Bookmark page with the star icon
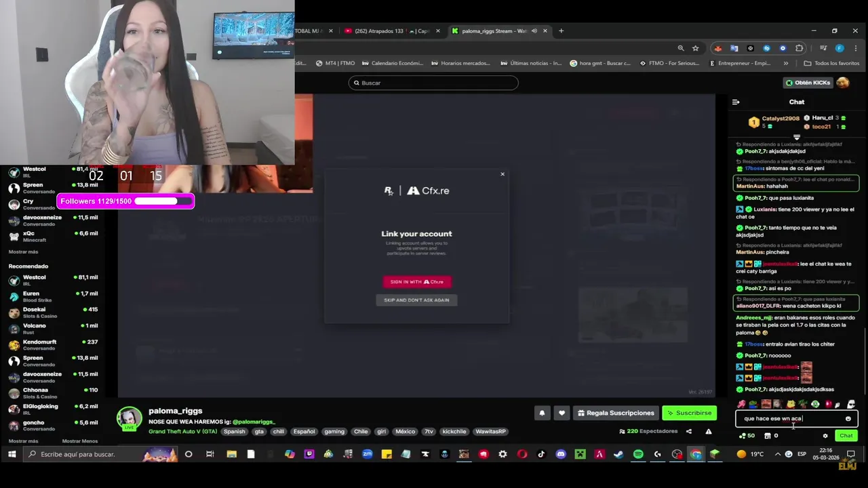 click(696, 48)
